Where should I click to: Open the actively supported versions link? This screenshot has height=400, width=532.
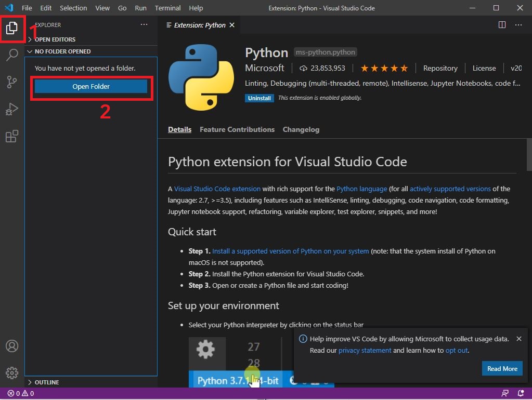[450, 189]
